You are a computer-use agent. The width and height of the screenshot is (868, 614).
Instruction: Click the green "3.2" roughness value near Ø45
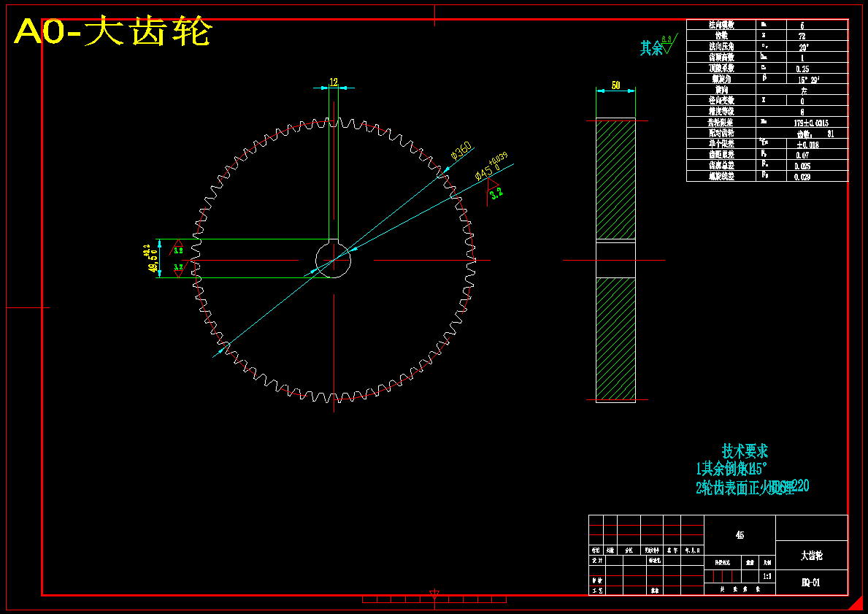[x=496, y=193]
